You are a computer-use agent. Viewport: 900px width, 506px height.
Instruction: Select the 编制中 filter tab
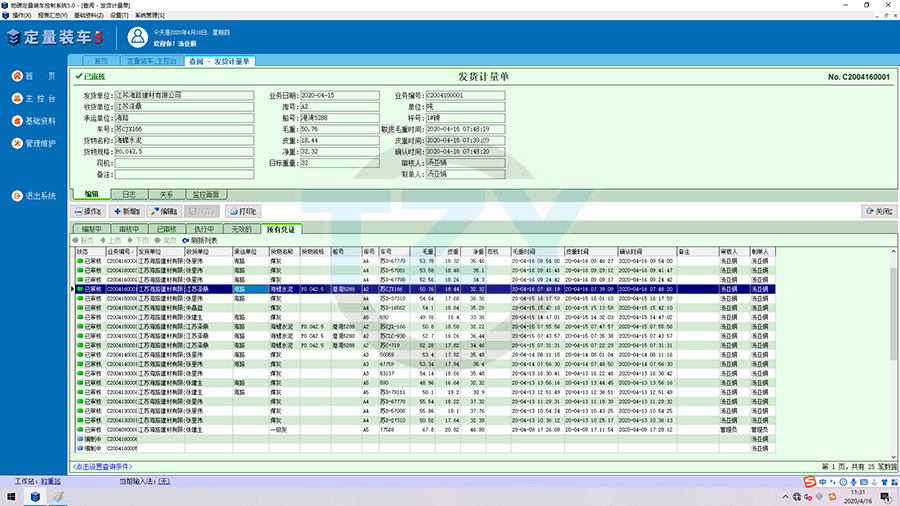pyautogui.click(x=91, y=229)
